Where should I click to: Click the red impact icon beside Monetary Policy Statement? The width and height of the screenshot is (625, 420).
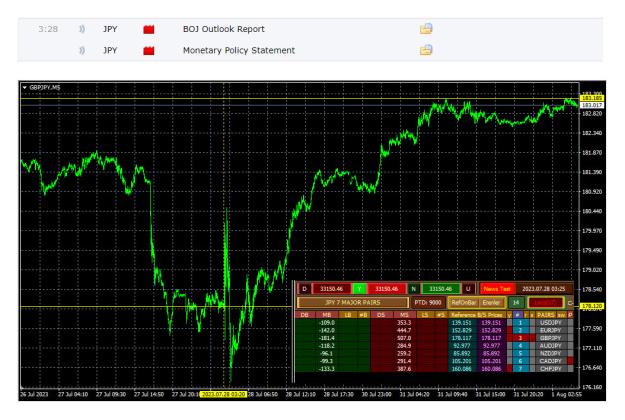149,51
